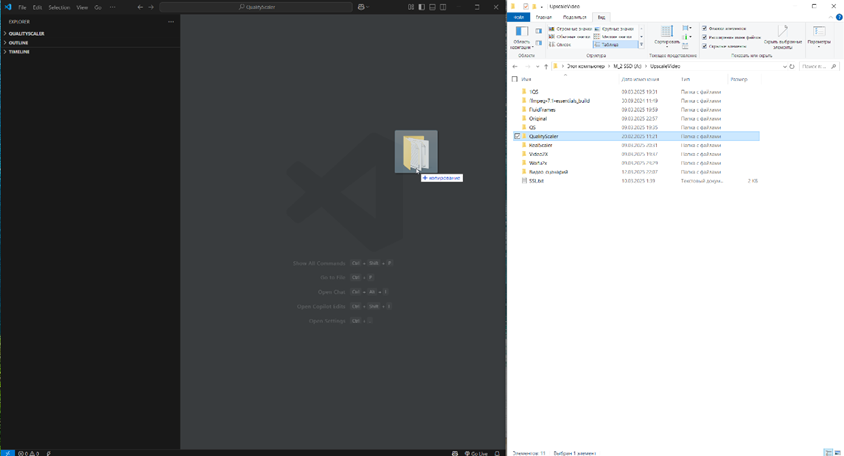
Task: Click the Скрыть выбранные элементы button
Action: coord(783,37)
